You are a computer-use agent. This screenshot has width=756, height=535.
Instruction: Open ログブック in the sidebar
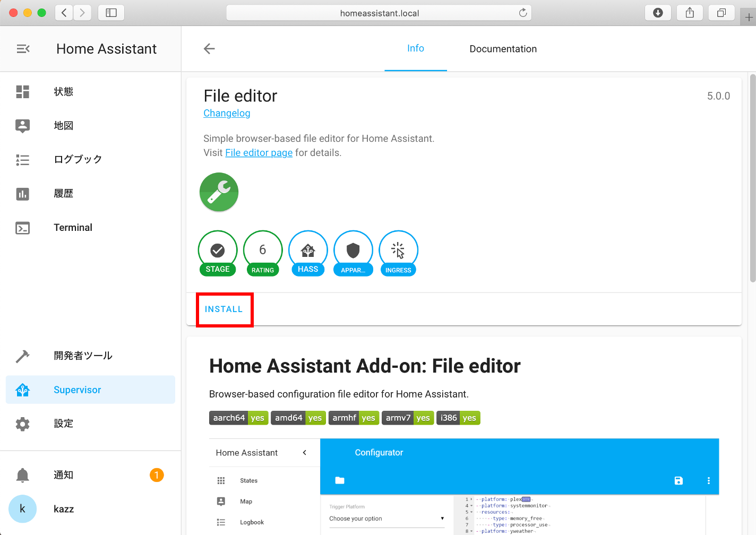click(x=90, y=160)
